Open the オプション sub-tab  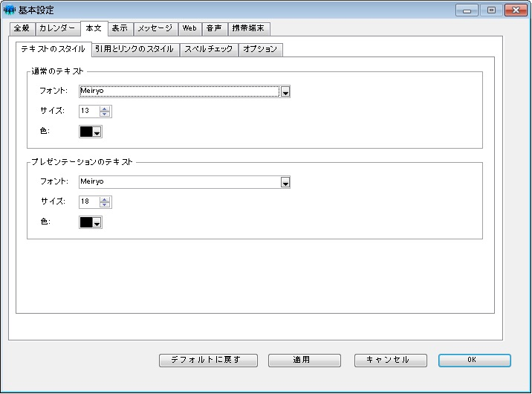[261, 50]
